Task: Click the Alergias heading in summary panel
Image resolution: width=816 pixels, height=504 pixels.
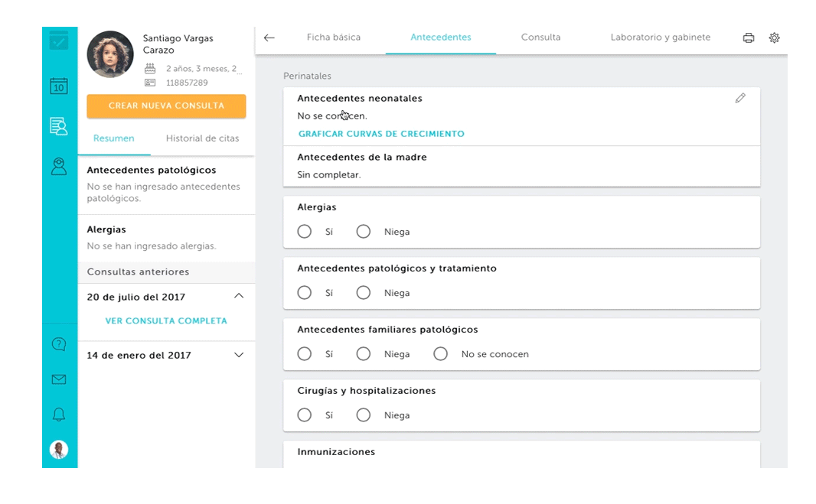Action: [x=106, y=229]
